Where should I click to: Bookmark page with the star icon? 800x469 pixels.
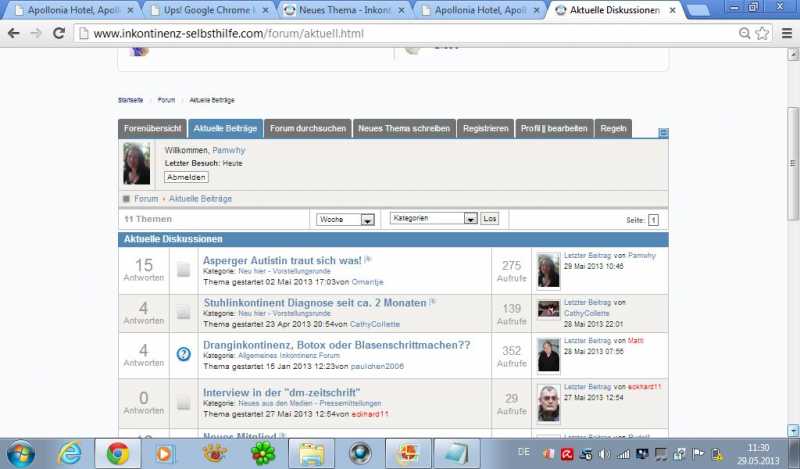click(762, 33)
